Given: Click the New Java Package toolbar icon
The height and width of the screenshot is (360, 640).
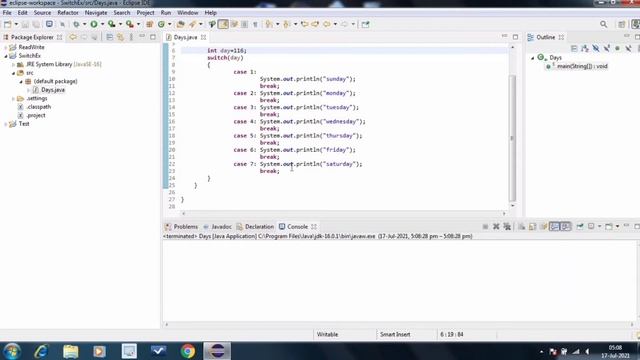Looking at the screenshot, I should (x=149, y=24).
